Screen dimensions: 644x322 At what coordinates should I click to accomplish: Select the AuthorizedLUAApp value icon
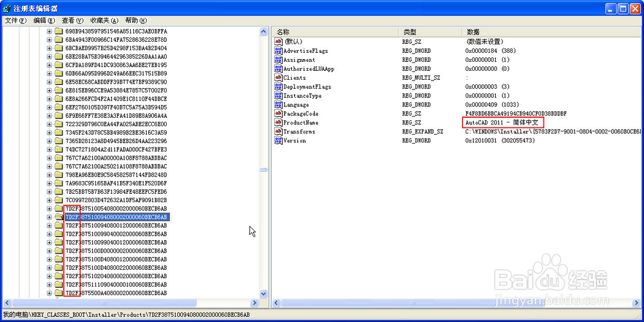coord(278,69)
